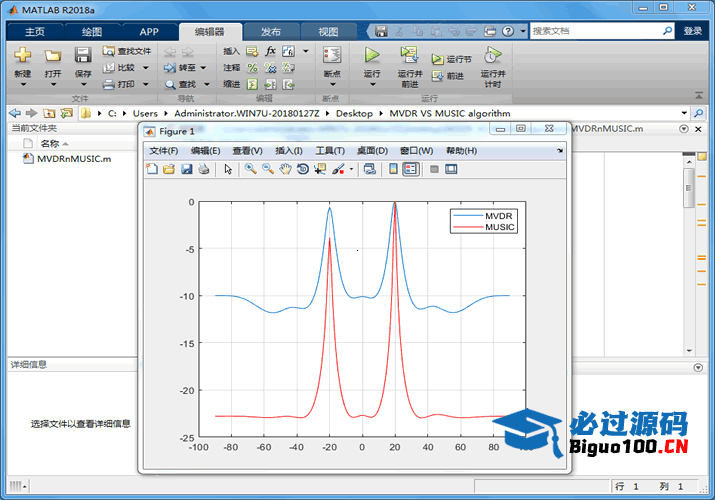Open a file with the 打开 icon
Image resolution: width=715 pixels, height=500 pixels.
(53, 56)
